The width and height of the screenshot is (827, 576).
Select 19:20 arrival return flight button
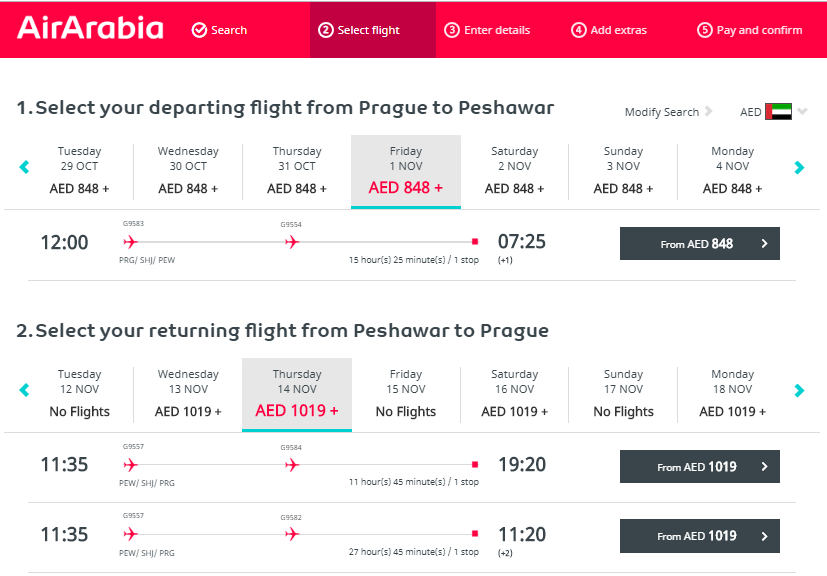(699, 466)
